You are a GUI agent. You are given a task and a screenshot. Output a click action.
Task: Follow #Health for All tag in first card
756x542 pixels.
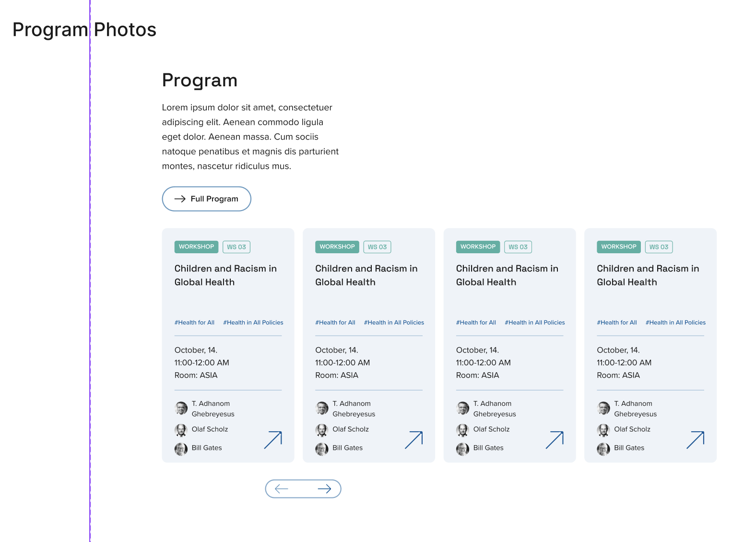point(194,322)
